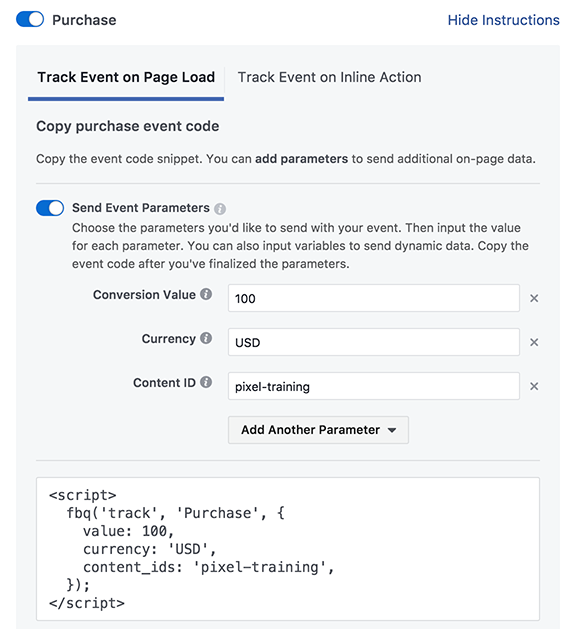Select Track Event on Page Load tab

coord(126,77)
